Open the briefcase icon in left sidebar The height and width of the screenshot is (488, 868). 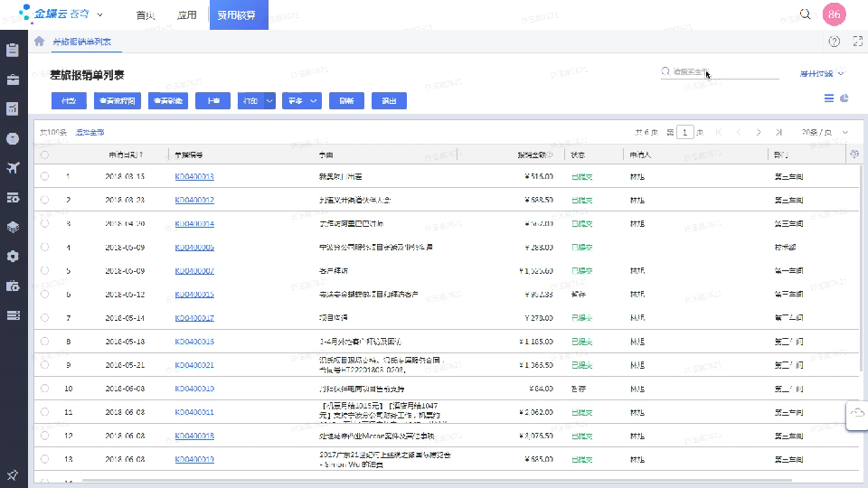click(x=13, y=80)
